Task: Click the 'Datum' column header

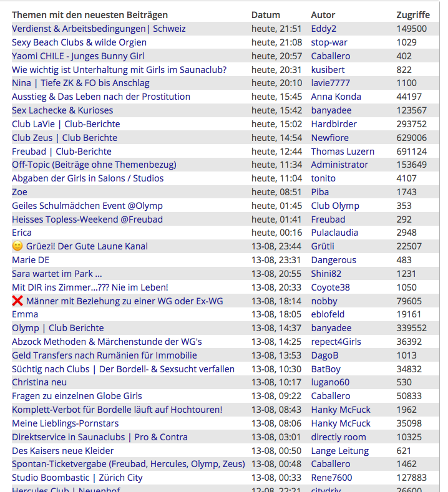Action: pos(266,15)
